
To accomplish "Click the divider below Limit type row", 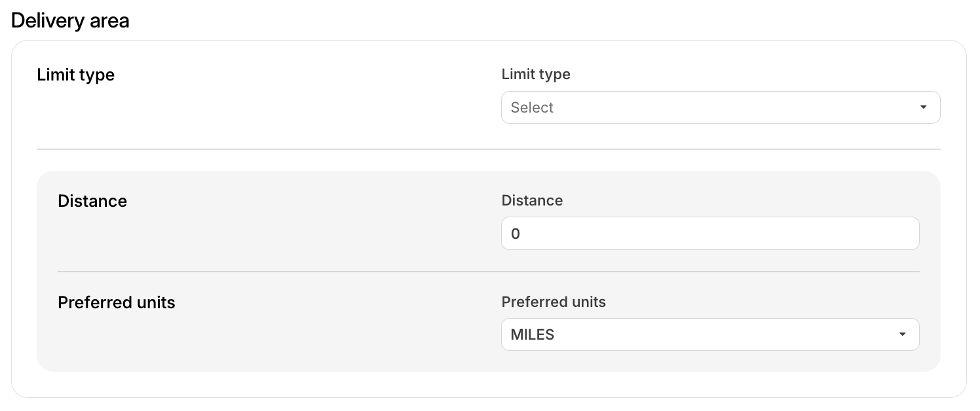I will pyautogui.click(x=488, y=149).
